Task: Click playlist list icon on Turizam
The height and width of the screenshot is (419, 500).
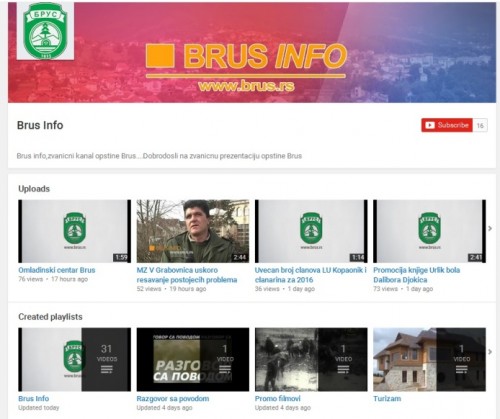Action: coord(462,369)
